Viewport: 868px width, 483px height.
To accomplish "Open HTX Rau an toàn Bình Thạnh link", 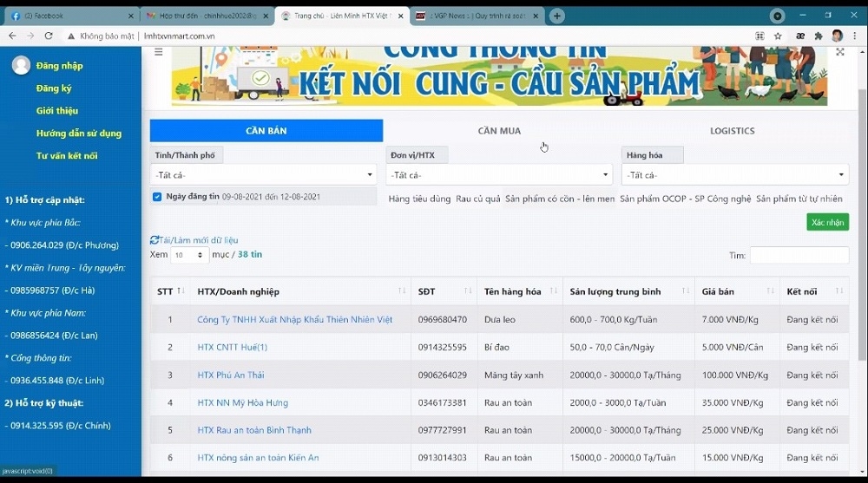I will 254,430.
